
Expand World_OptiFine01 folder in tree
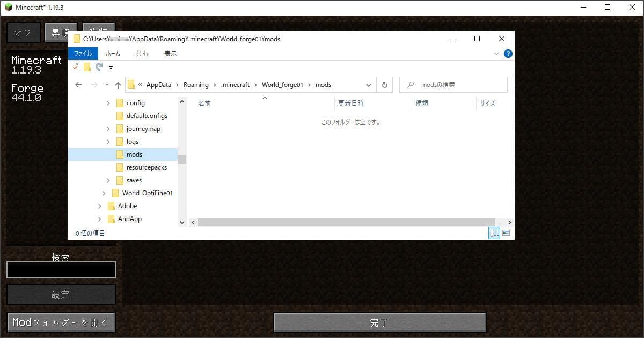pos(104,193)
